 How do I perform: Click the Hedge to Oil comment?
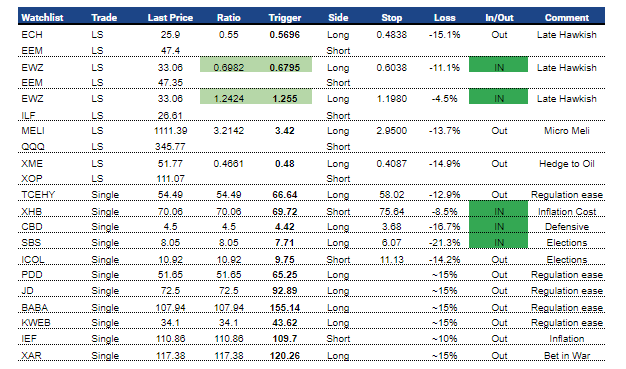click(567, 164)
